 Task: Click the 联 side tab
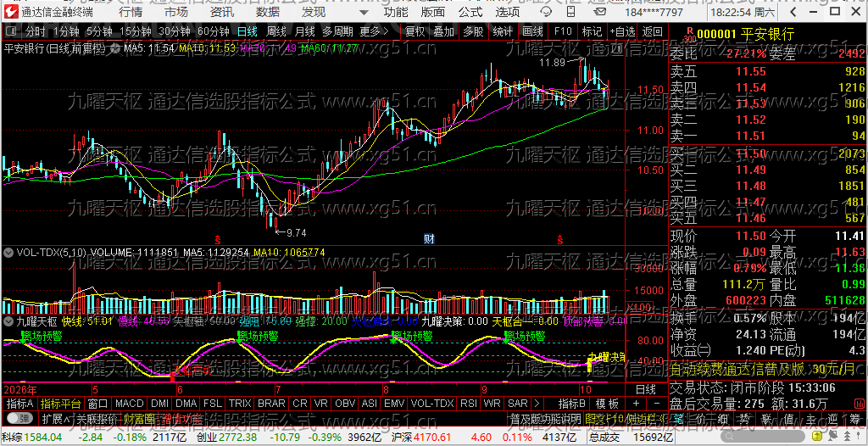pos(766,418)
